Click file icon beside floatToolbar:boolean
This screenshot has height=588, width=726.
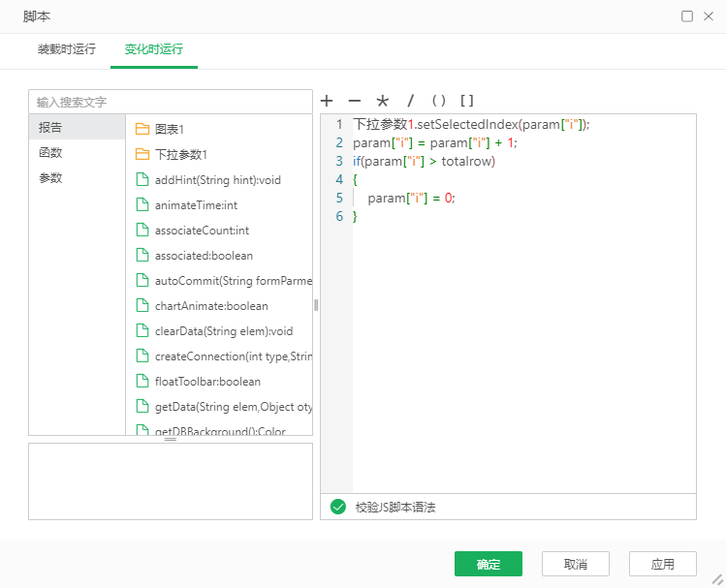tap(142, 382)
